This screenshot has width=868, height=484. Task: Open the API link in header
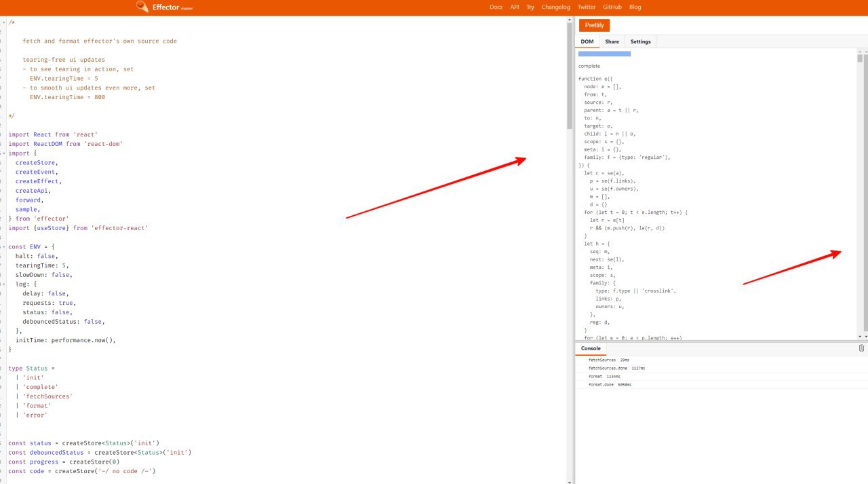click(x=515, y=7)
